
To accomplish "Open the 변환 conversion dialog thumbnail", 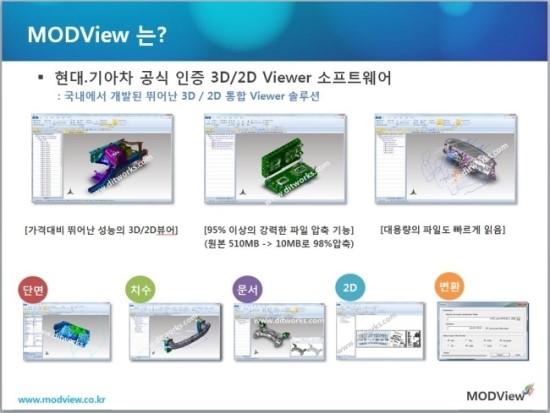I will point(483,331).
